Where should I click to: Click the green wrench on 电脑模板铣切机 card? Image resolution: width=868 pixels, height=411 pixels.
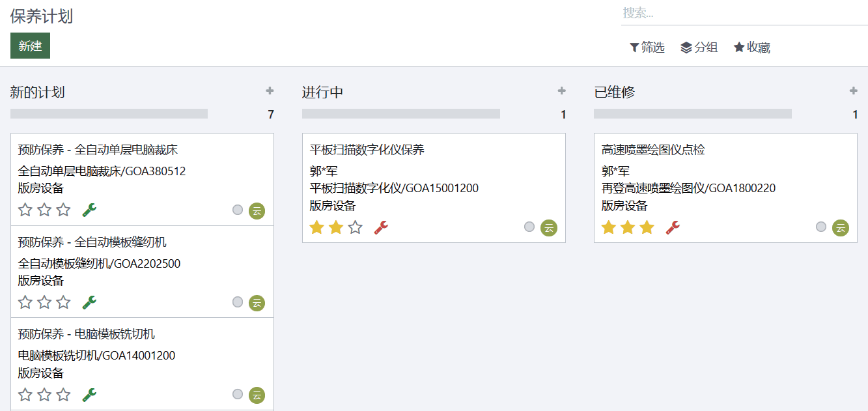(x=89, y=395)
